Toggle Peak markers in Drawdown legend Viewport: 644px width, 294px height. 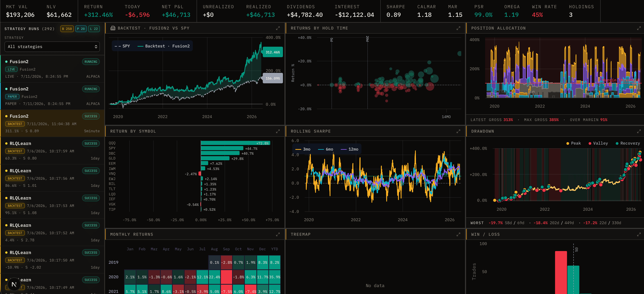click(574, 143)
